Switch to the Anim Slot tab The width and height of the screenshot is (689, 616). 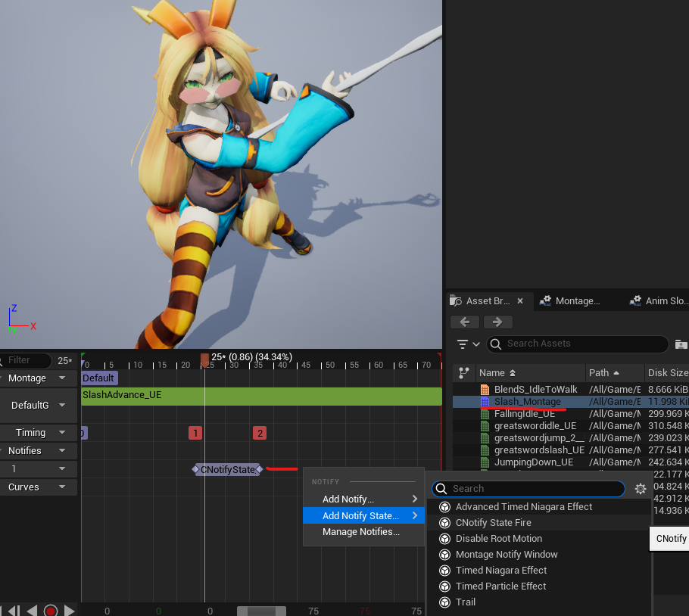tap(658, 300)
